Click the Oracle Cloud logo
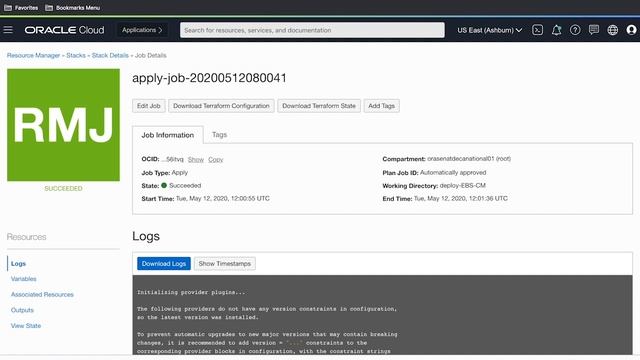 click(64, 30)
